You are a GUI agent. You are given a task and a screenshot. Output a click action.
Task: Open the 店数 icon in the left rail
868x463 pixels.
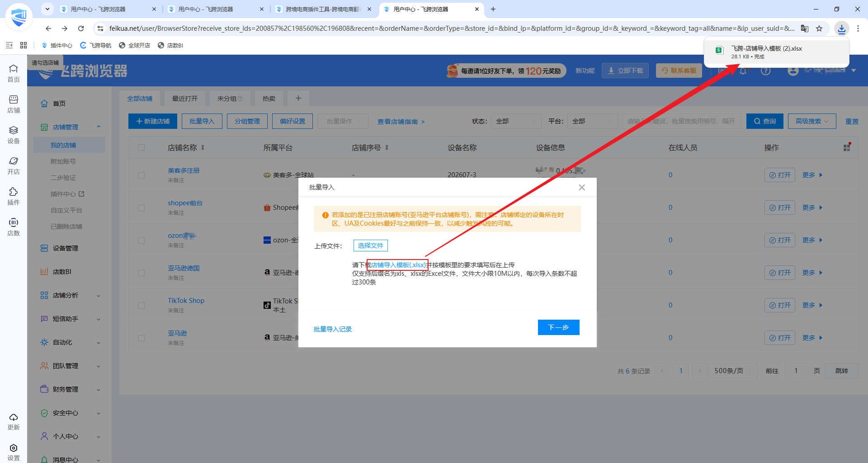pos(14,227)
